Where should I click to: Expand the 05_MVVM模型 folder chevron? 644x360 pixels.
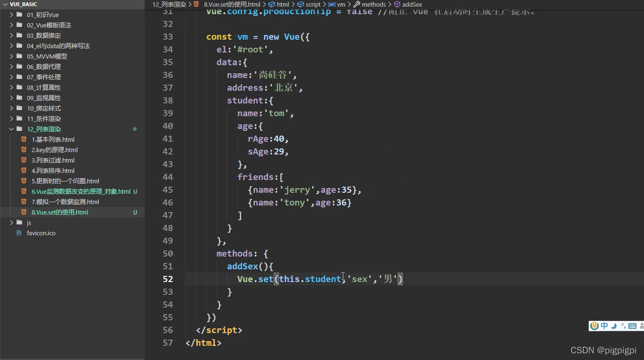coord(11,56)
